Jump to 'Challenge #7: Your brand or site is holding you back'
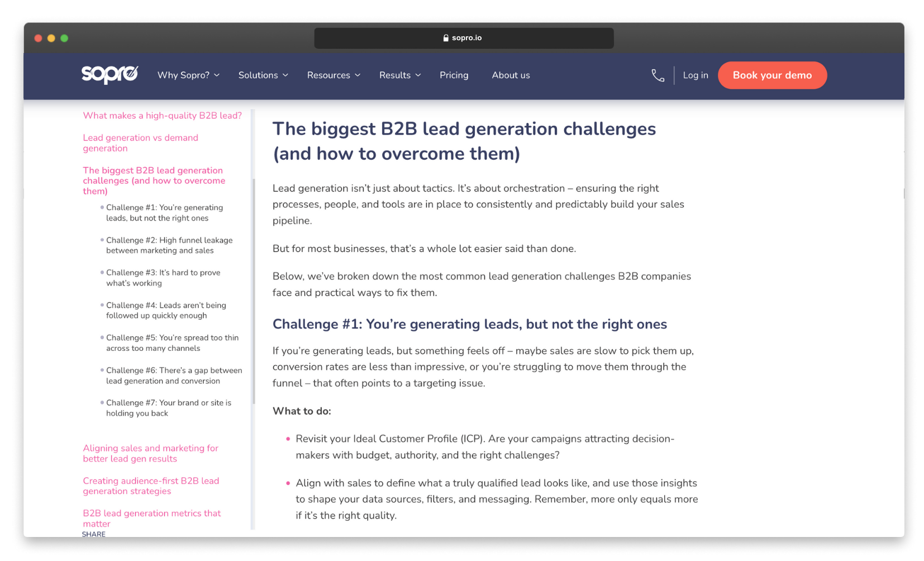This screenshot has width=924, height=561. point(168,408)
